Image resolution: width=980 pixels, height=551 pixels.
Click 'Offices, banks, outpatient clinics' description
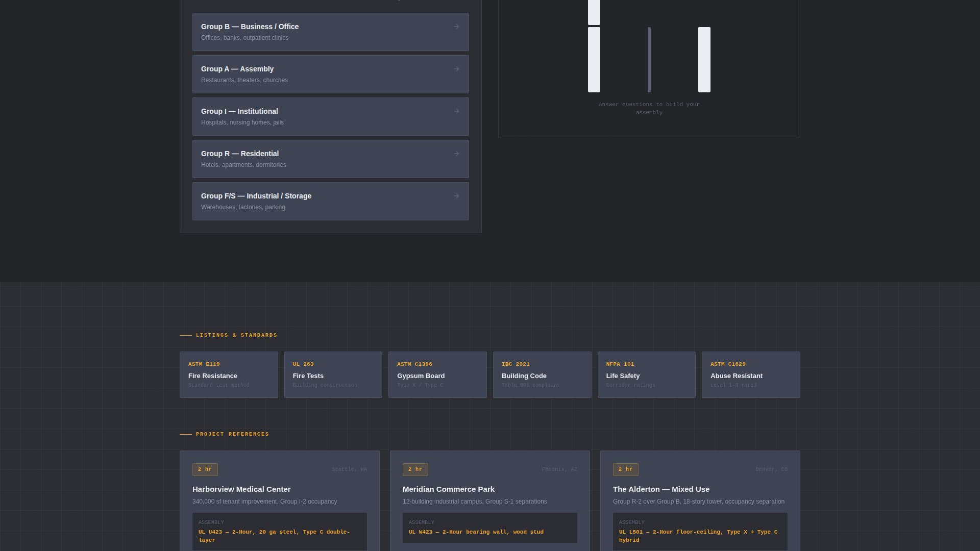(x=244, y=38)
